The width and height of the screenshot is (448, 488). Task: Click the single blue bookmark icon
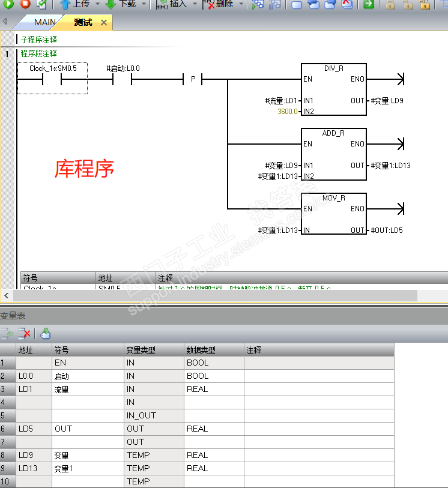click(297, 4)
